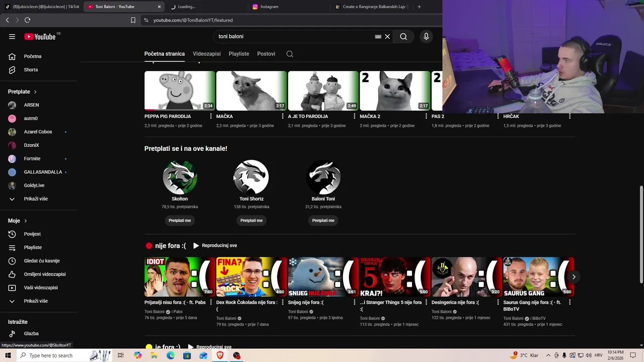644x362 pixels.
Task: Switch to Postovi tab
Action: pos(266,54)
